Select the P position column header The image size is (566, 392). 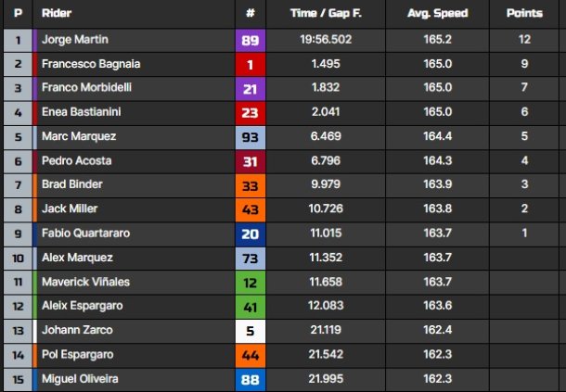[18, 13]
